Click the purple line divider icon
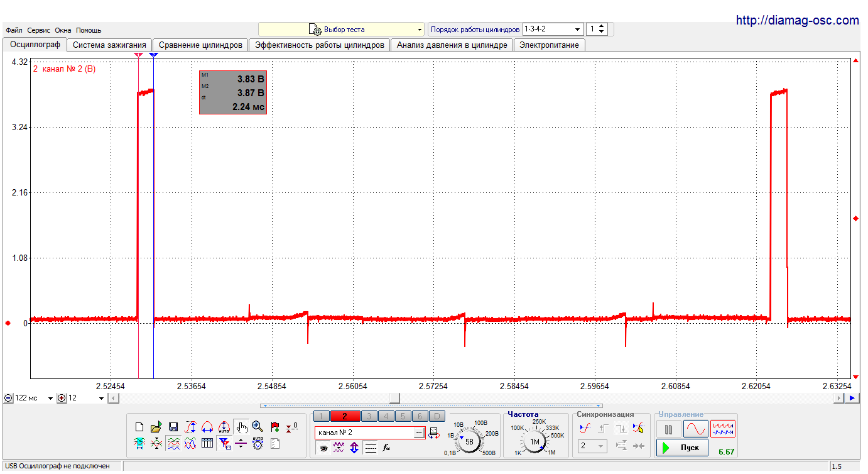868x474 pixels. (241, 443)
